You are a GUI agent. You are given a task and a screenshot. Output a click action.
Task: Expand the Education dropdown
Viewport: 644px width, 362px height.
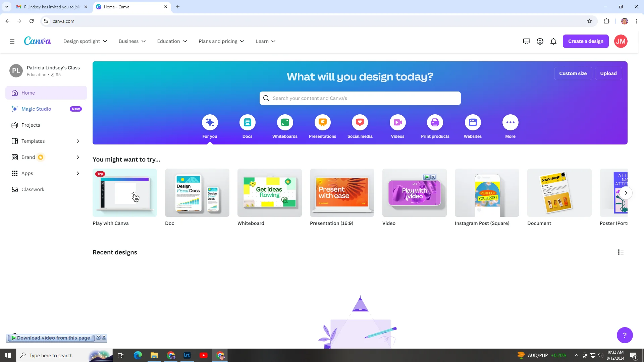click(x=172, y=41)
